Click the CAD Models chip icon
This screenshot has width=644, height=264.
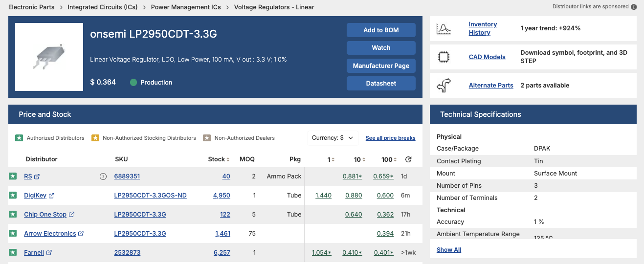443,57
